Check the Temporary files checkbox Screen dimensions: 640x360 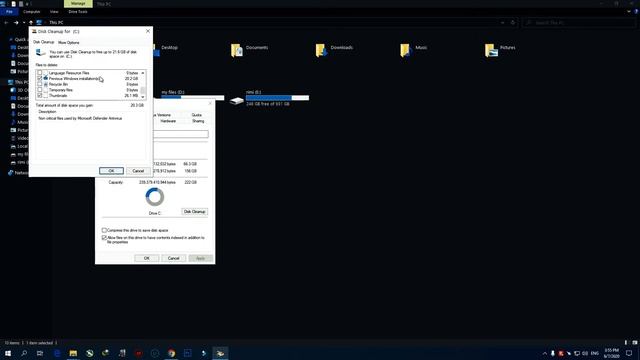point(40,90)
